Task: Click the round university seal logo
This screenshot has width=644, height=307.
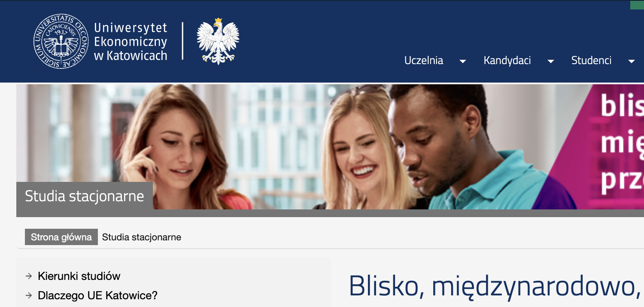Action: [61, 41]
